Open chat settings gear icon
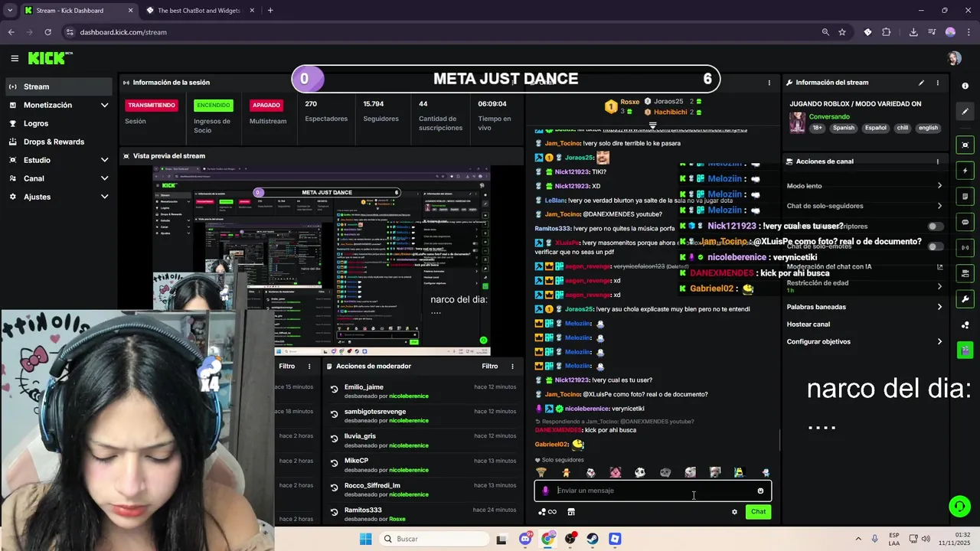This screenshot has width=980, height=551. coord(734,512)
